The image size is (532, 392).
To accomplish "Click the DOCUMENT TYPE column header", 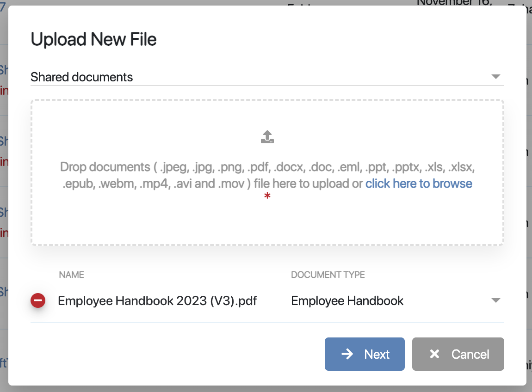I will pos(328,275).
